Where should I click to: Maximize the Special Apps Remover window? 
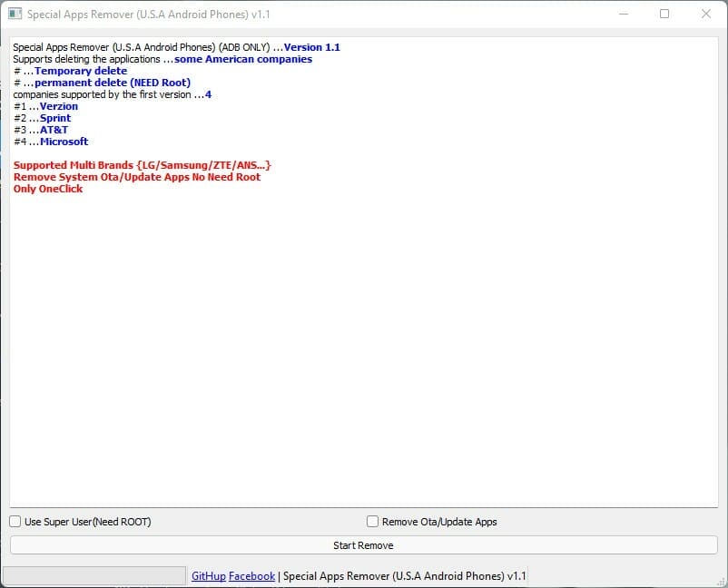(x=664, y=14)
